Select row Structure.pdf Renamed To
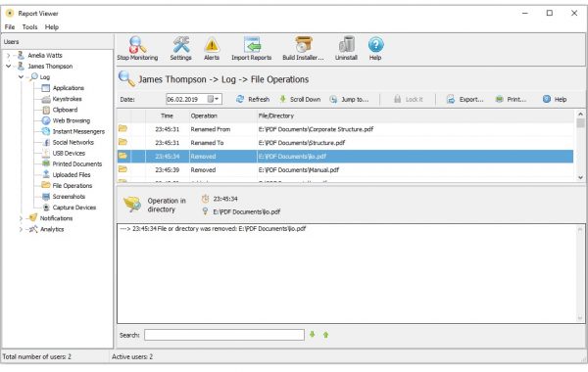This screenshot has width=588, height=372. coord(345,143)
